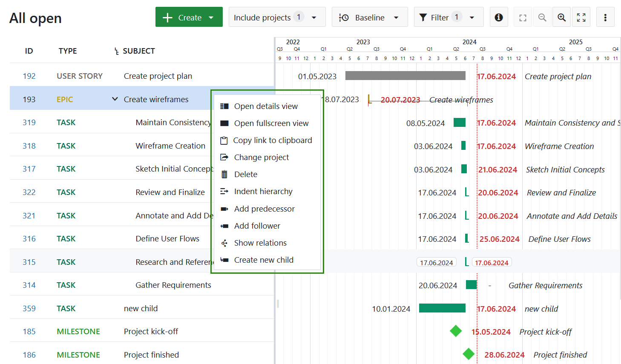Select the zoom-to-fit frame icon

click(x=523, y=17)
